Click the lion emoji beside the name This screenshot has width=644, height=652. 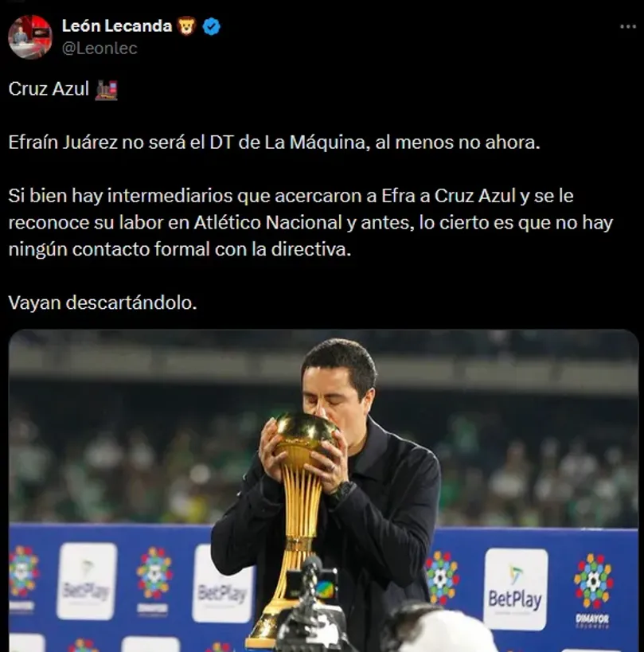click(x=187, y=26)
